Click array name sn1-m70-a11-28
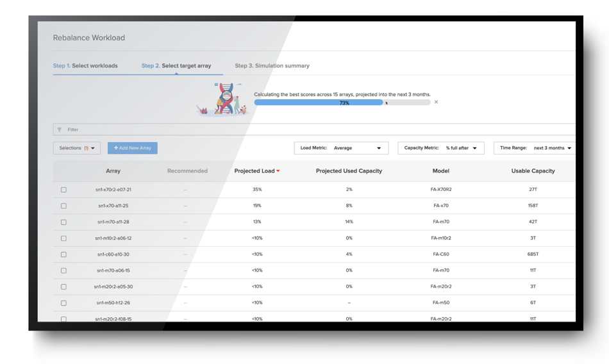This screenshot has height=364, width=609. pyautogui.click(x=113, y=222)
